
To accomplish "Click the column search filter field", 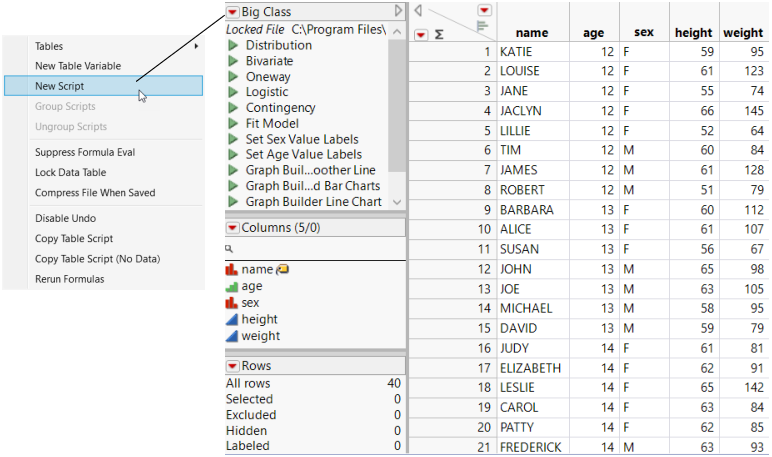I will click(315, 249).
